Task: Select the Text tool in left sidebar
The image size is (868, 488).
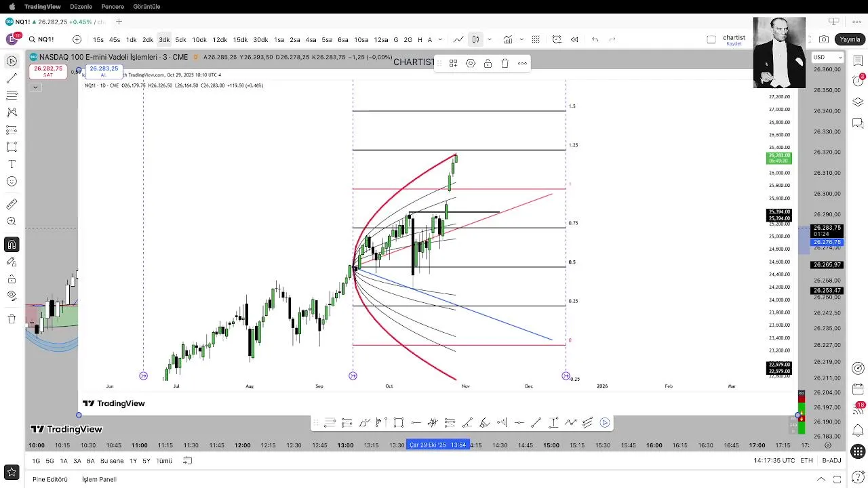Action: (12, 165)
